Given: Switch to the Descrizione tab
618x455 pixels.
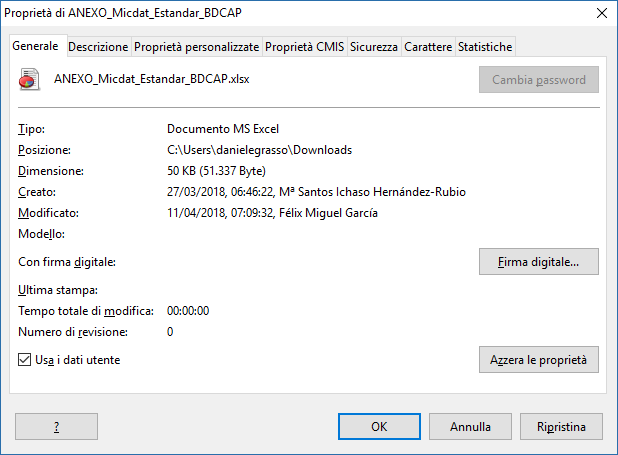Looking at the screenshot, I should pos(98,47).
